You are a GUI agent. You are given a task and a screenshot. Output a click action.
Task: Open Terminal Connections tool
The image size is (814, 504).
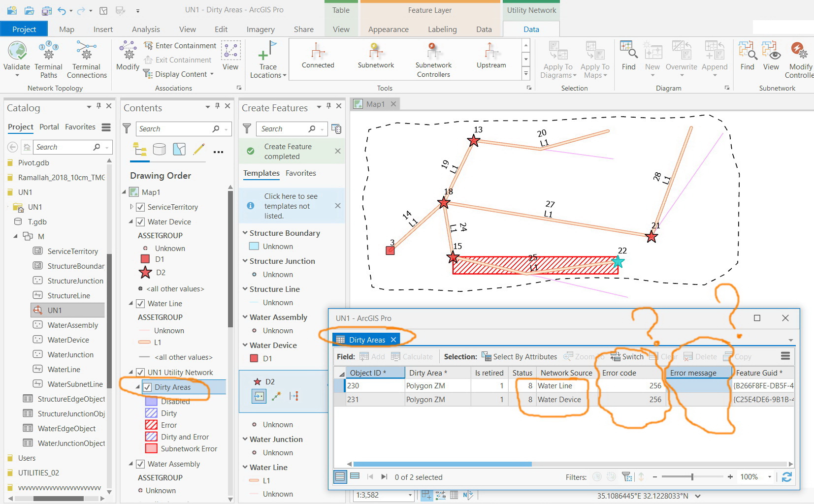click(x=87, y=59)
